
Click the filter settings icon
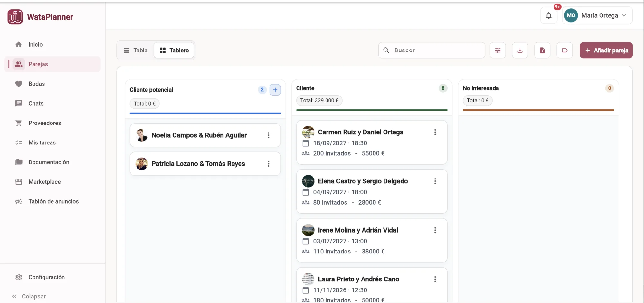pyautogui.click(x=497, y=50)
